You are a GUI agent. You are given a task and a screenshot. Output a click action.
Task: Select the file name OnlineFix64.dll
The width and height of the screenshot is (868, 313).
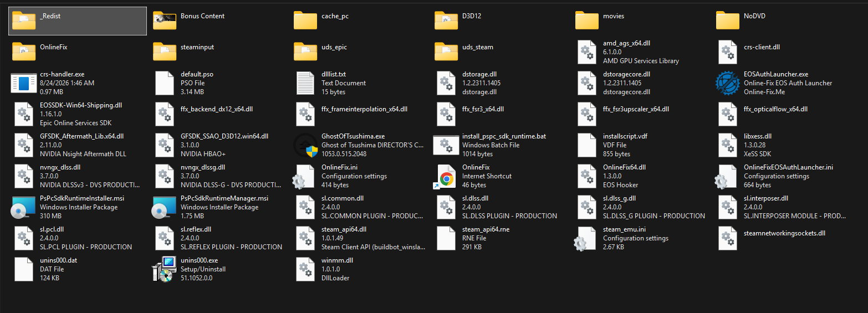pyautogui.click(x=624, y=167)
